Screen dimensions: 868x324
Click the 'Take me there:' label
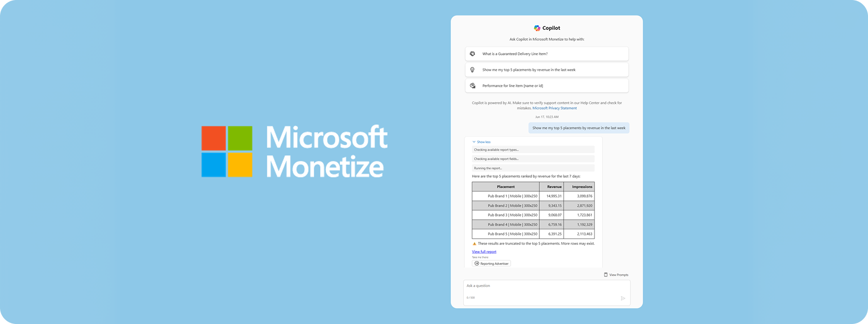coord(480,257)
